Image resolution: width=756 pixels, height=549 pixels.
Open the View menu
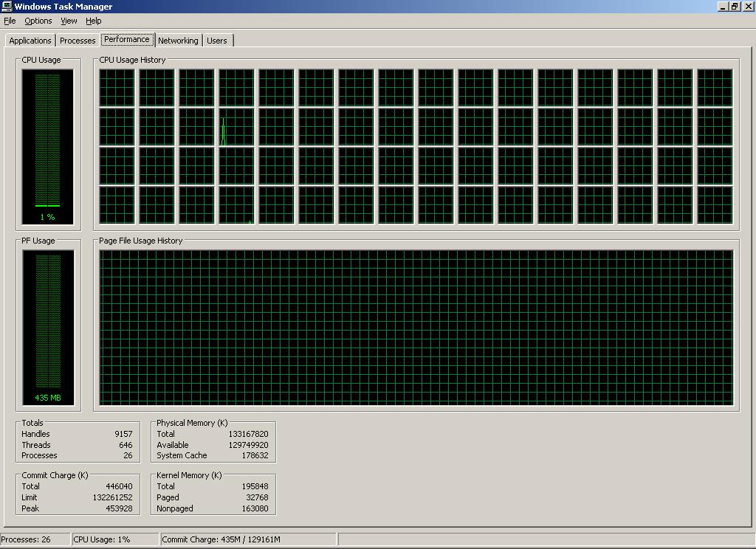pyautogui.click(x=69, y=21)
